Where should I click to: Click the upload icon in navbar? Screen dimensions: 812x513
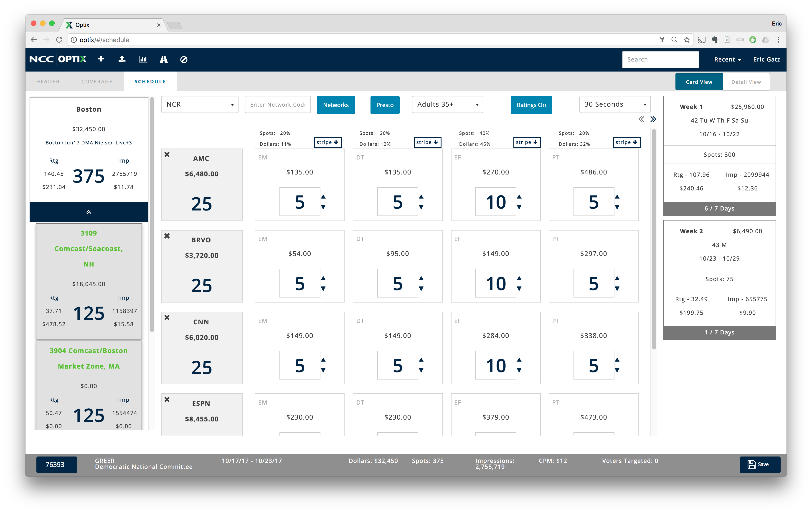[122, 59]
